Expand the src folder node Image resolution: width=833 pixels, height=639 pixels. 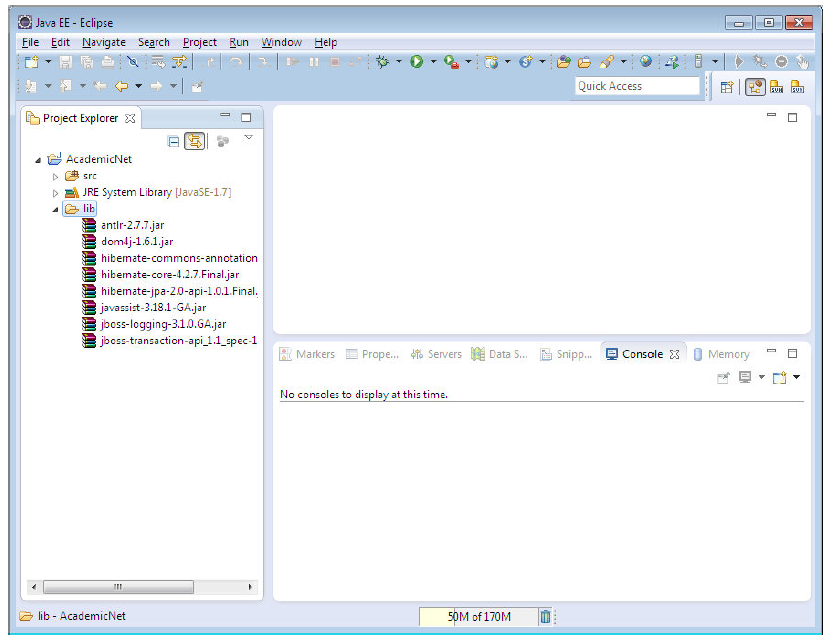pos(55,176)
